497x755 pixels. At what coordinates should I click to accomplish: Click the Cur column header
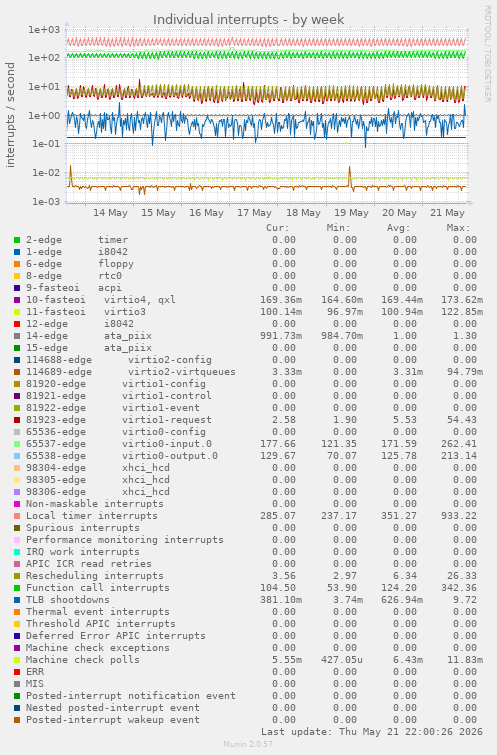coord(278,228)
